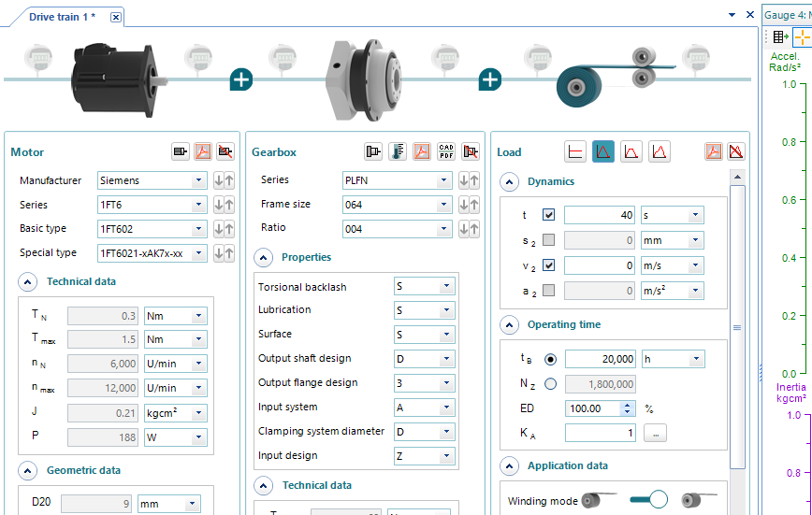Toggle the v2 checkbox in Dynamics
812x515 pixels.
(x=548, y=265)
